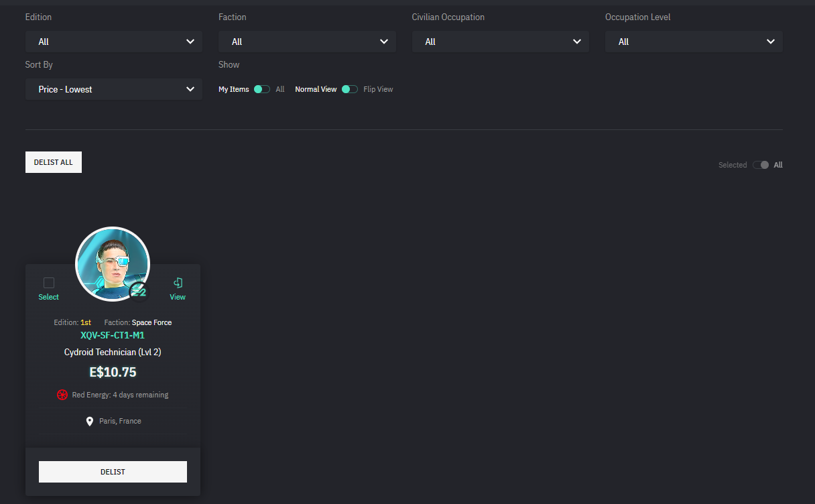Image resolution: width=815 pixels, height=504 pixels.
Task: Click the Red Energy status icon
Action: [x=62, y=395]
